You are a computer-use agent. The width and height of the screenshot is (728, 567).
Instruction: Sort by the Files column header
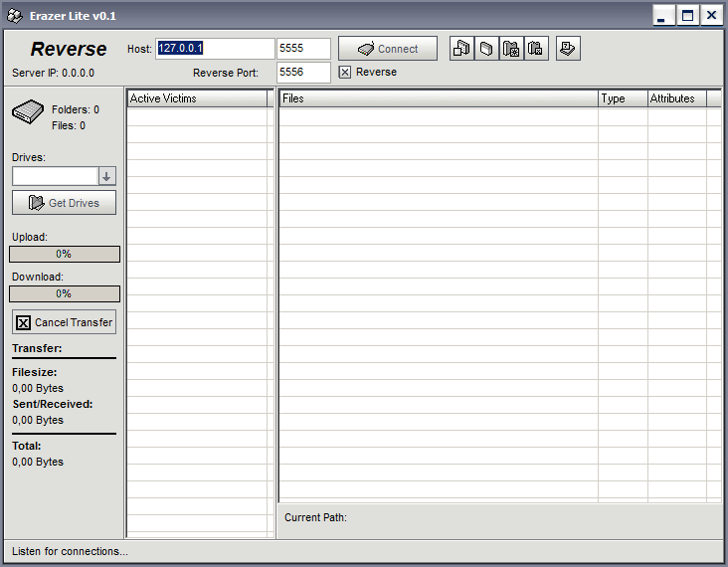tap(438, 98)
